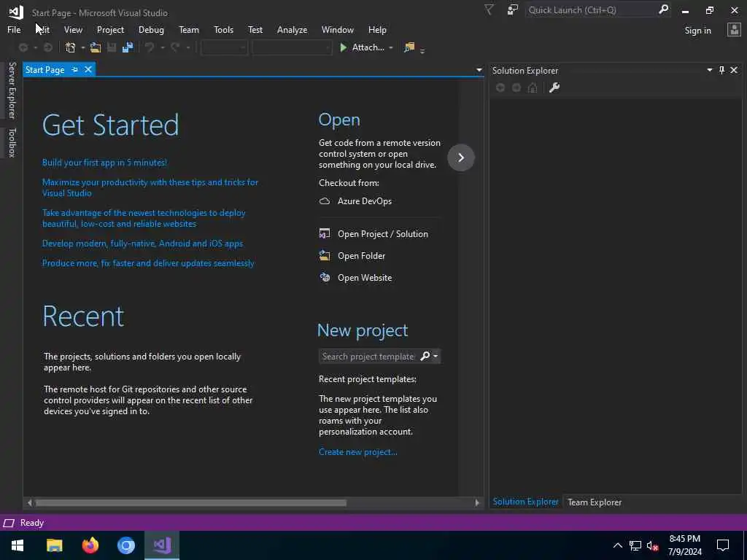747x560 pixels.
Task: Open the Toolbox side tab
Action: click(12, 142)
